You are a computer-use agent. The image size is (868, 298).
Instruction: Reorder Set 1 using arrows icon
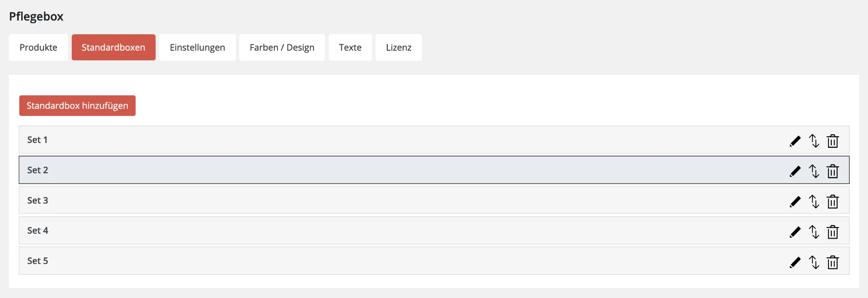tap(814, 141)
